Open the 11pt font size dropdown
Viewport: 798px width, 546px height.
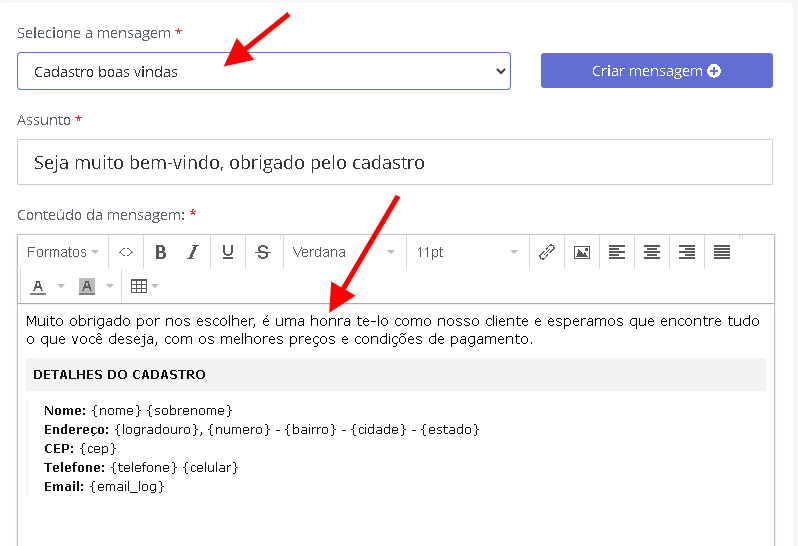[x=467, y=252]
